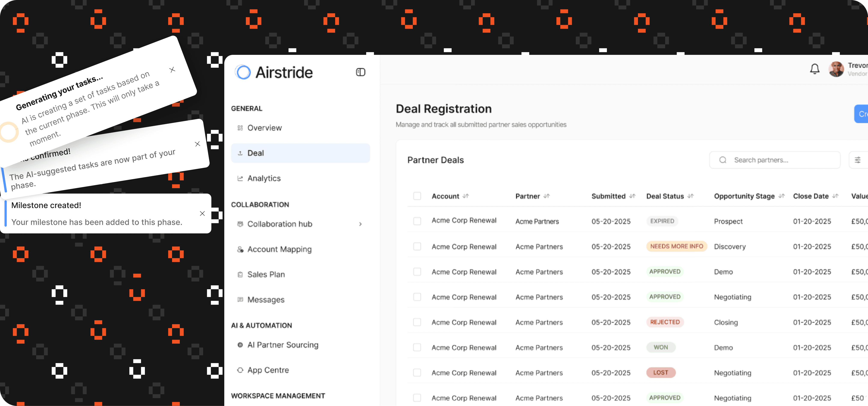Image resolution: width=868 pixels, height=406 pixels.
Task: Click the notification bell icon
Action: (x=814, y=69)
